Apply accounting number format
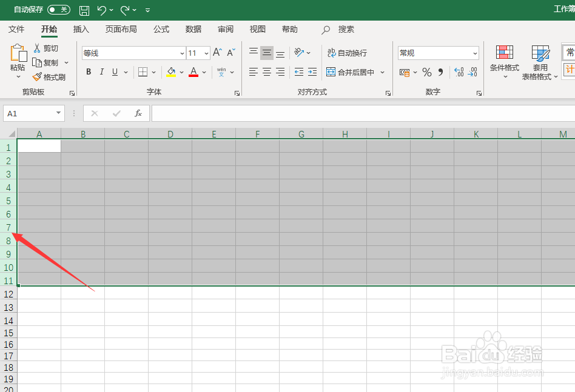 (405, 72)
